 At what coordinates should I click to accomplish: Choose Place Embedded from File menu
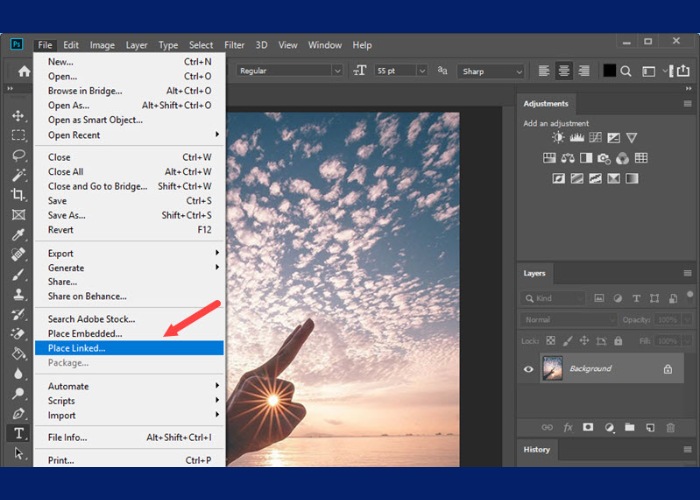point(129,333)
